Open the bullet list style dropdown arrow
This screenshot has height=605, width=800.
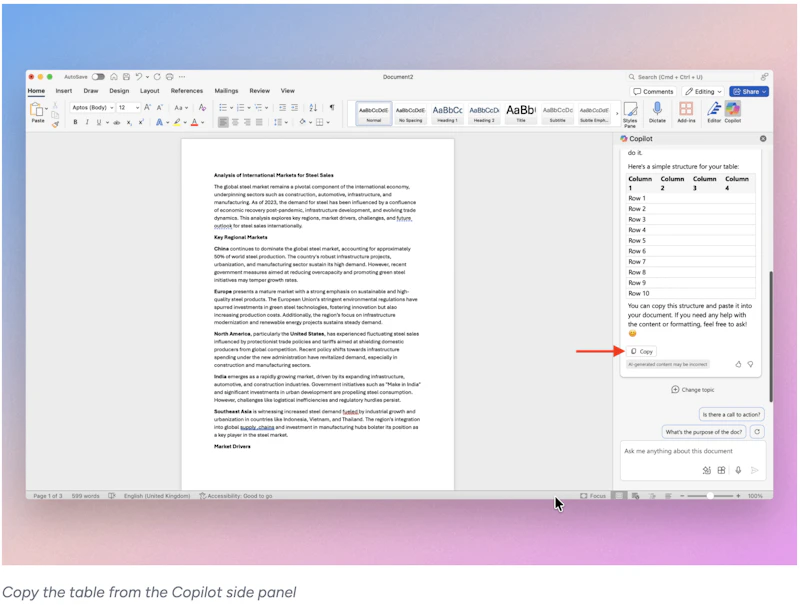231,108
